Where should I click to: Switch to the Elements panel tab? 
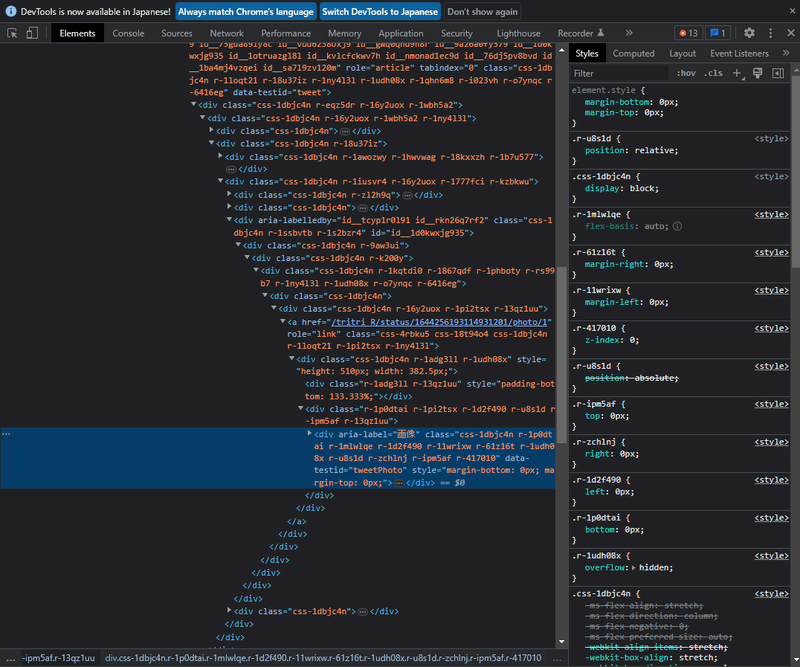tap(78, 33)
